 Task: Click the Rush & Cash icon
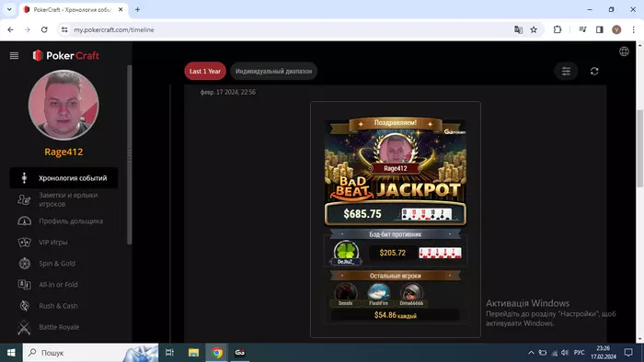24,306
